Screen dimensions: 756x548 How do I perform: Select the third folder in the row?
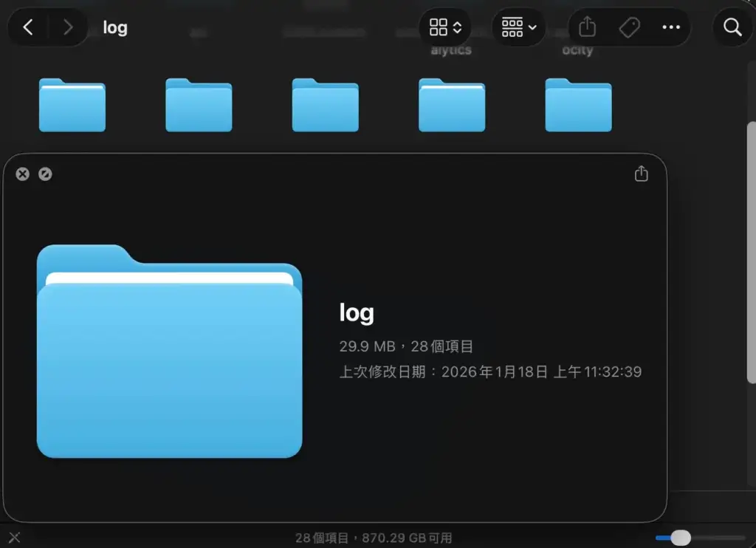pyautogui.click(x=325, y=106)
